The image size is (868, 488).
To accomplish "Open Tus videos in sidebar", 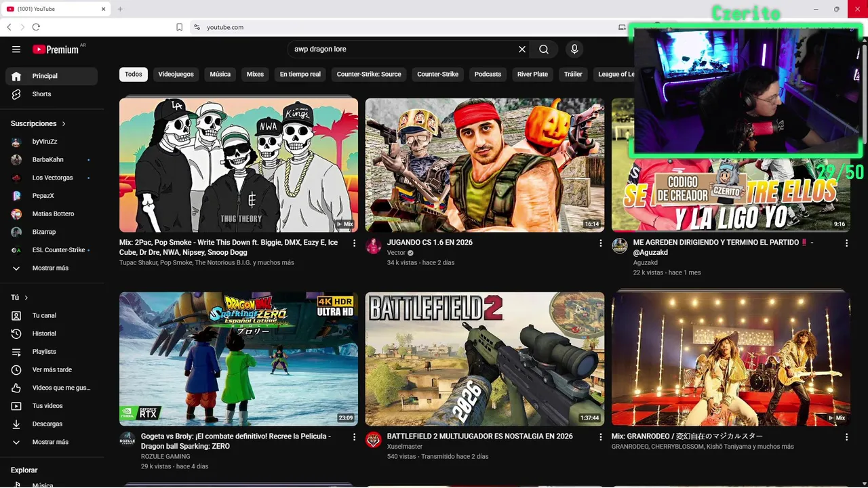I will (52, 406).
